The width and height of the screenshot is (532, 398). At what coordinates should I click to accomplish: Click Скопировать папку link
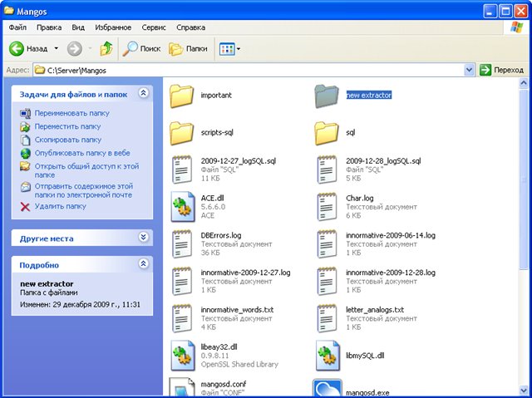[x=68, y=140]
